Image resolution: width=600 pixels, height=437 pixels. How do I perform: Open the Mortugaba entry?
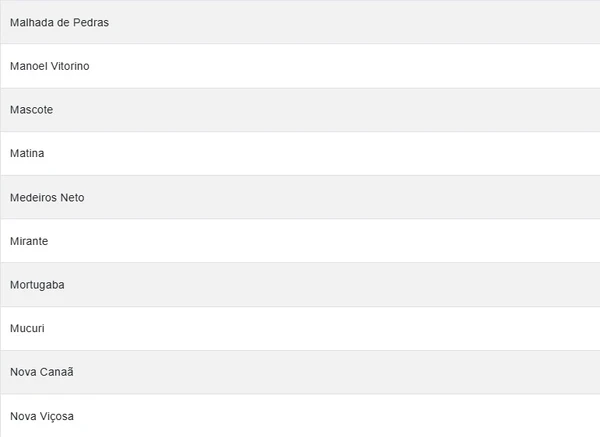(37, 285)
